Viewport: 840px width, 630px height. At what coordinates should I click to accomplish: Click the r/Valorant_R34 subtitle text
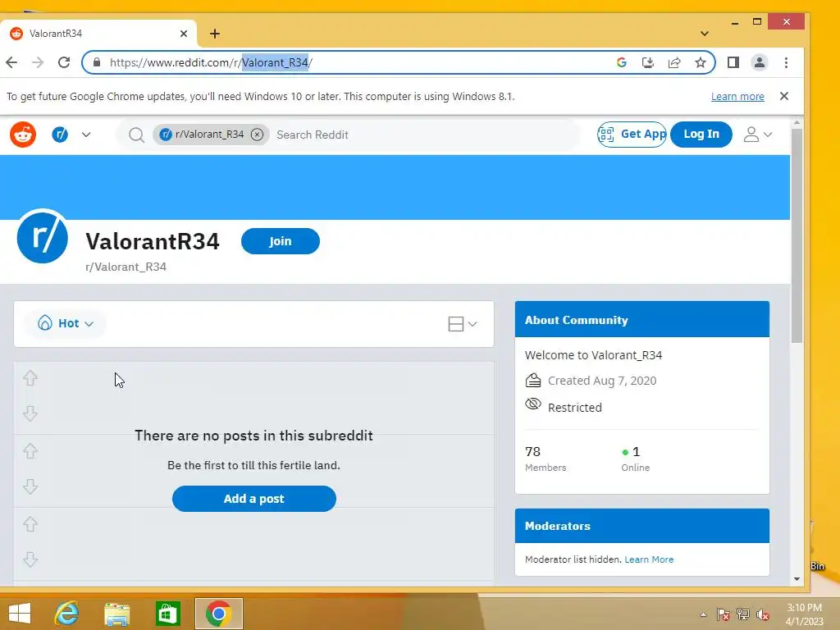point(126,267)
